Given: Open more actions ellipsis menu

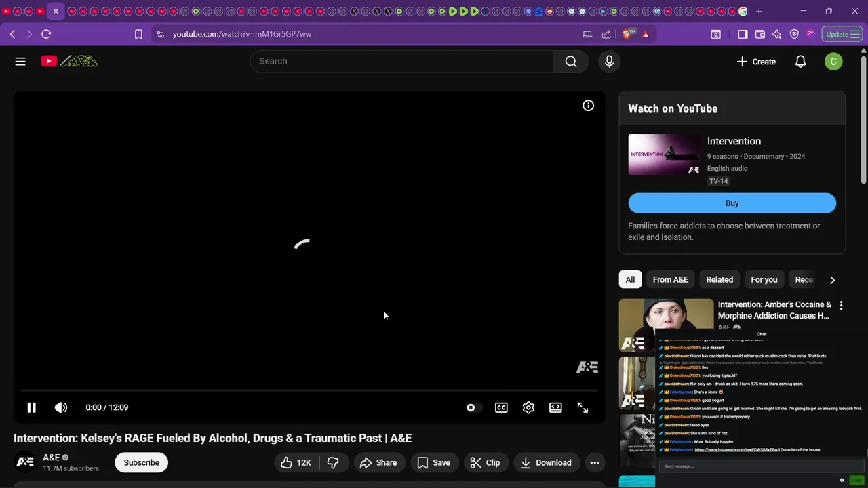Looking at the screenshot, I should (595, 462).
